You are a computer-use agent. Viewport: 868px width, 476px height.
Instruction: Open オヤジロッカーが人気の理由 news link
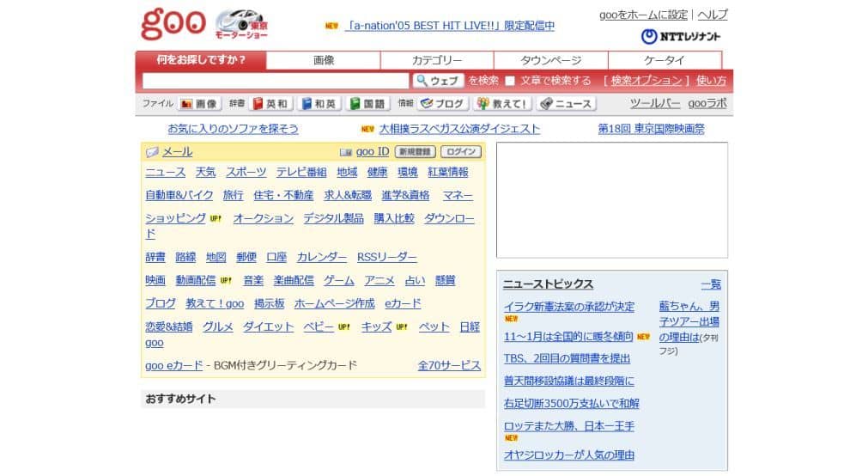coord(569,455)
